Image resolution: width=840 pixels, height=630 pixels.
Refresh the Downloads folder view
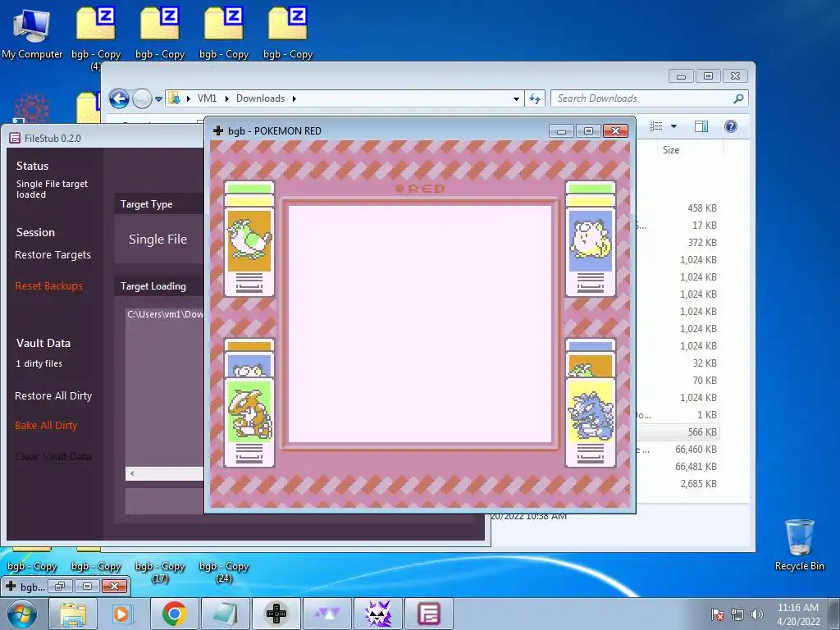click(535, 98)
